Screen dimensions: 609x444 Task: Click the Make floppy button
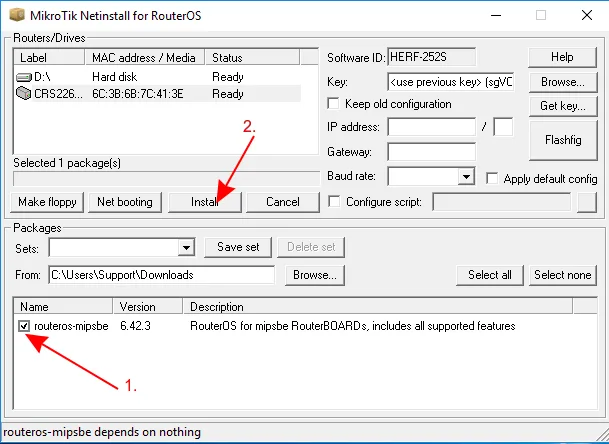(48, 202)
